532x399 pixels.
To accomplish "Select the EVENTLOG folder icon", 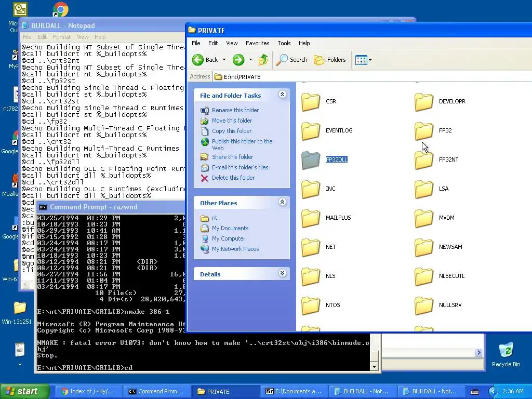I will click(311, 131).
